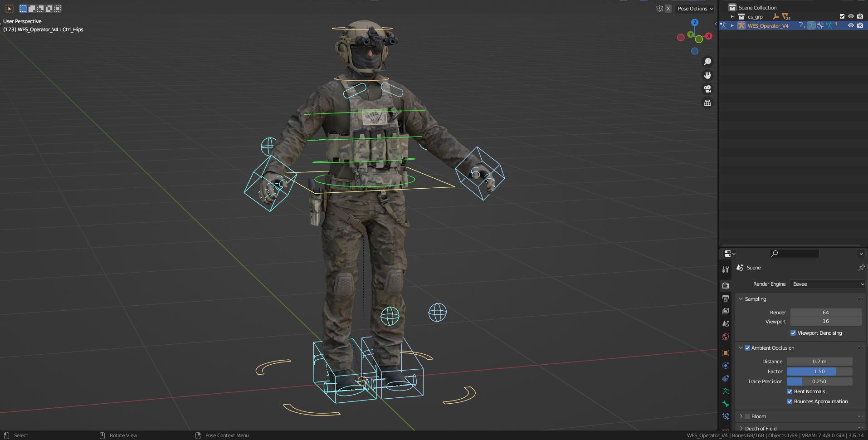Viewport: 868px width, 440px height.
Task: Expand the Bloom panel
Action: click(x=741, y=416)
